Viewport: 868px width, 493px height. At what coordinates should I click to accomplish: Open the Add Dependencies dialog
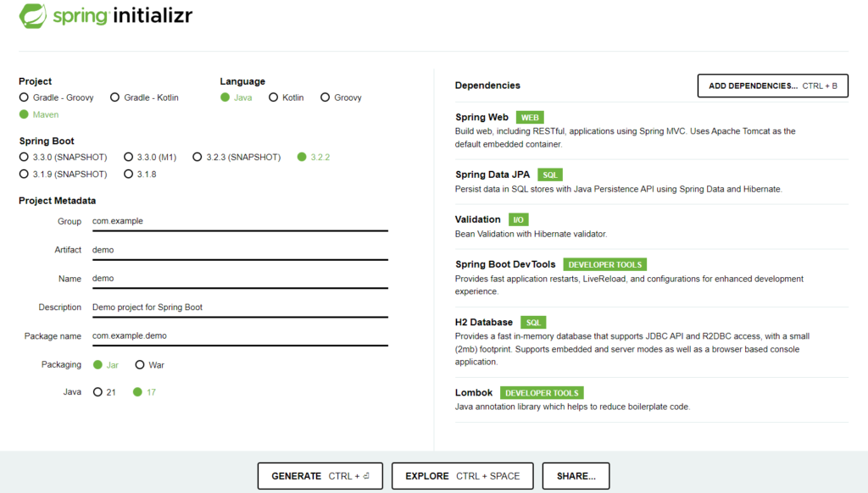point(772,86)
